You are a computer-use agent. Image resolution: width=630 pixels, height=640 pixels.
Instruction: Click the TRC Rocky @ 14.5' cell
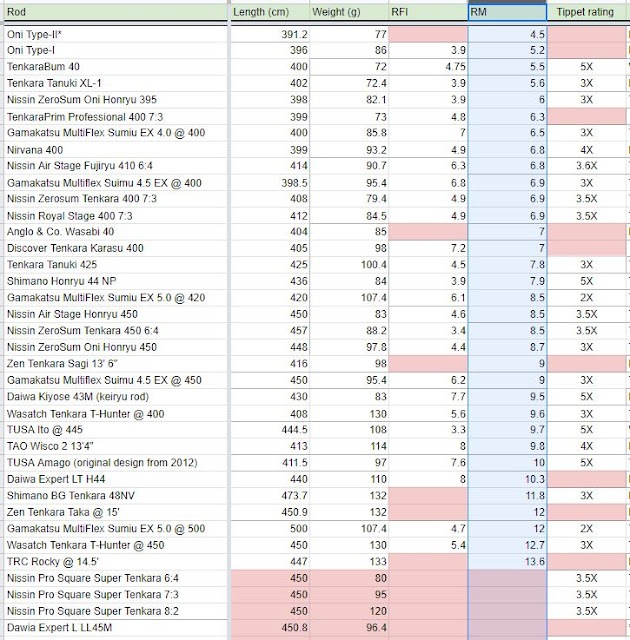(115, 562)
